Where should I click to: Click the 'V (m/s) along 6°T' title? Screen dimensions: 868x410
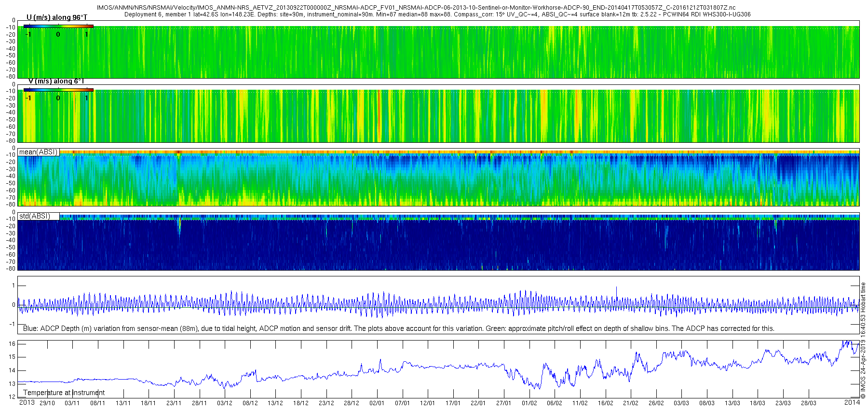point(56,81)
